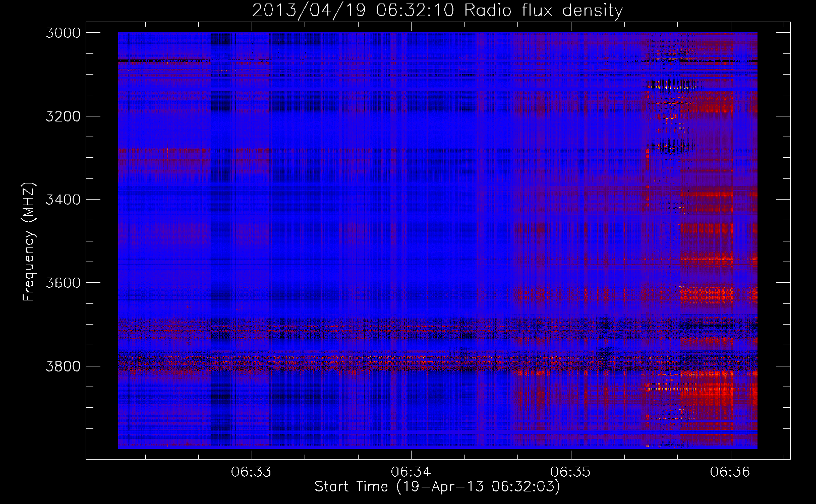Select the 3600 frequency axis label
The image size is (816, 504).
[x=63, y=283]
